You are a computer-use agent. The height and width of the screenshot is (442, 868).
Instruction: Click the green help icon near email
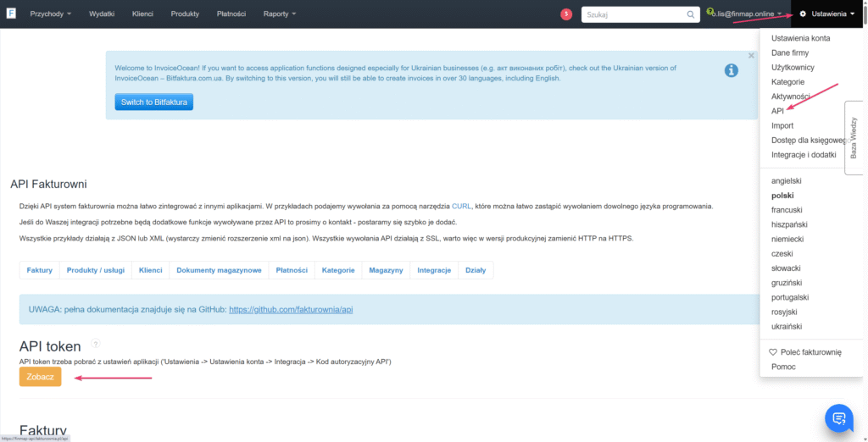(x=709, y=11)
